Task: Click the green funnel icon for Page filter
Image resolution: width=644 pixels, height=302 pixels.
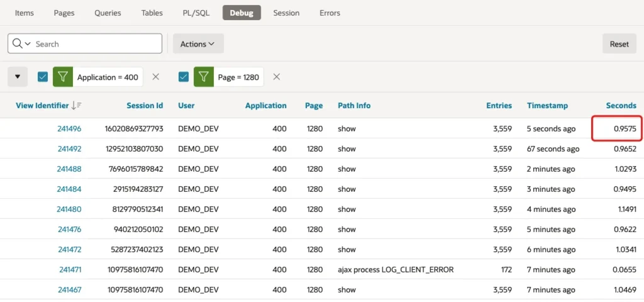Action: tap(204, 77)
